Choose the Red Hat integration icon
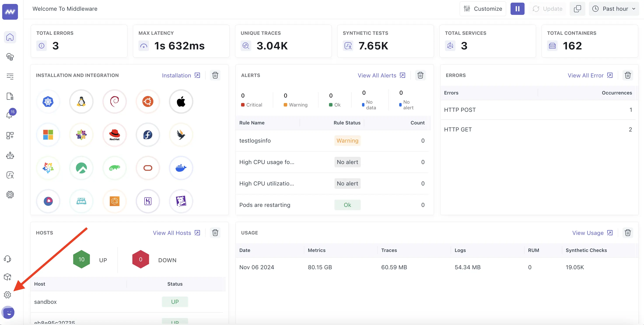The width and height of the screenshot is (644, 325). (x=114, y=135)
